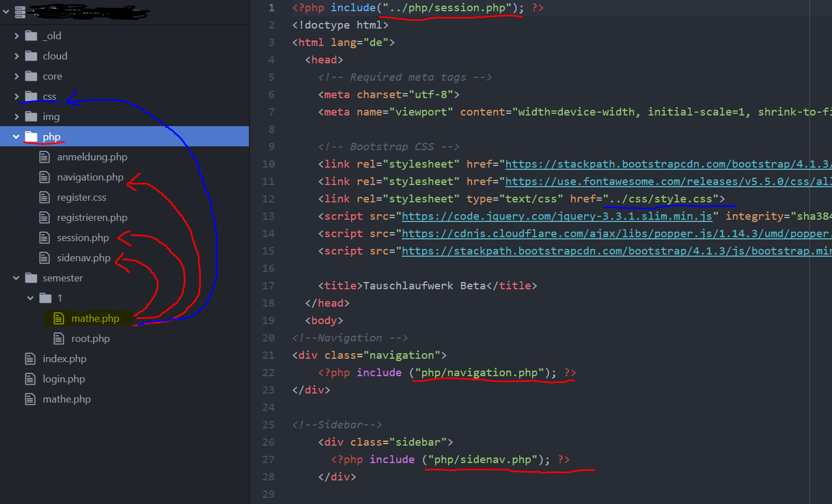Viewport: 832px width, 504px height.
Task: Collapse the semester folder chevron
Action: pyautogui.click(x=16, y=278)
